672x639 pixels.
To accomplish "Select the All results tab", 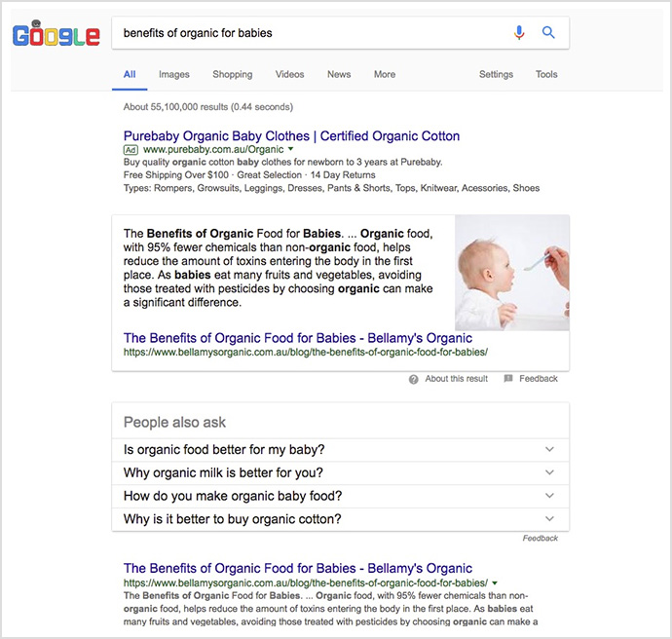I will pos(130,75).
